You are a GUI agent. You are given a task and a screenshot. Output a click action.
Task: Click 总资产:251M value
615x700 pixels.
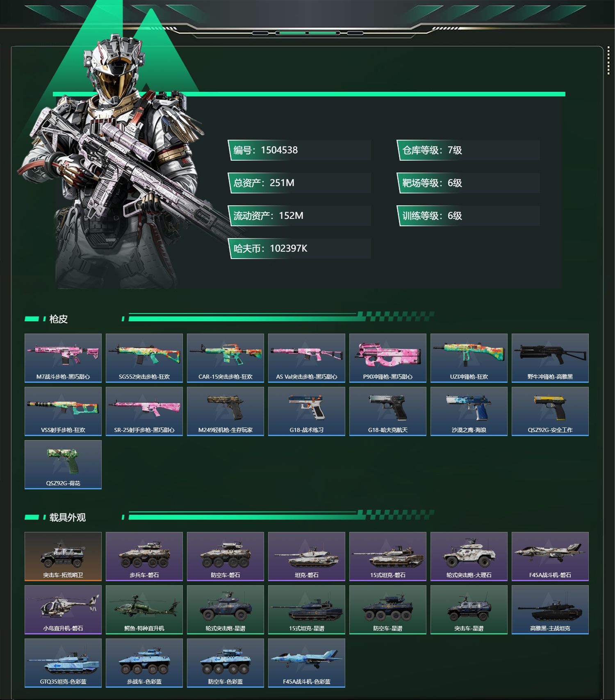(299, 183)
